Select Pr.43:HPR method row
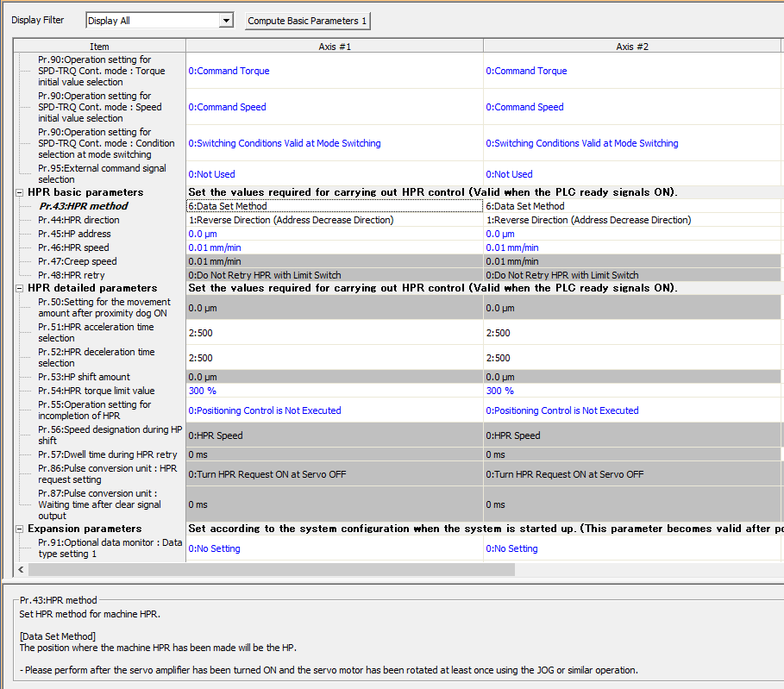The width and height of the screenshot is (784, 689). coord(84,206)
